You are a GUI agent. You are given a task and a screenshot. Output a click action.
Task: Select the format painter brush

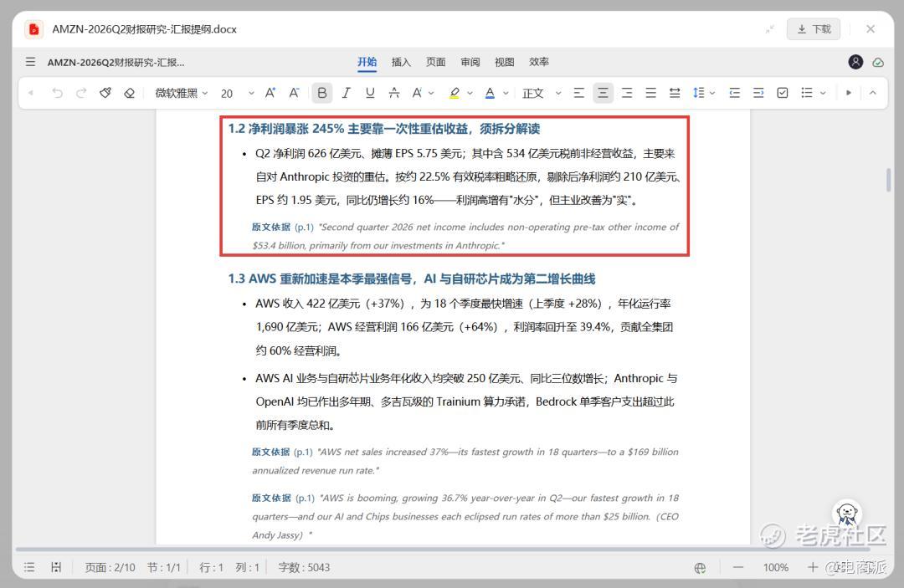[x=105, y=93]
